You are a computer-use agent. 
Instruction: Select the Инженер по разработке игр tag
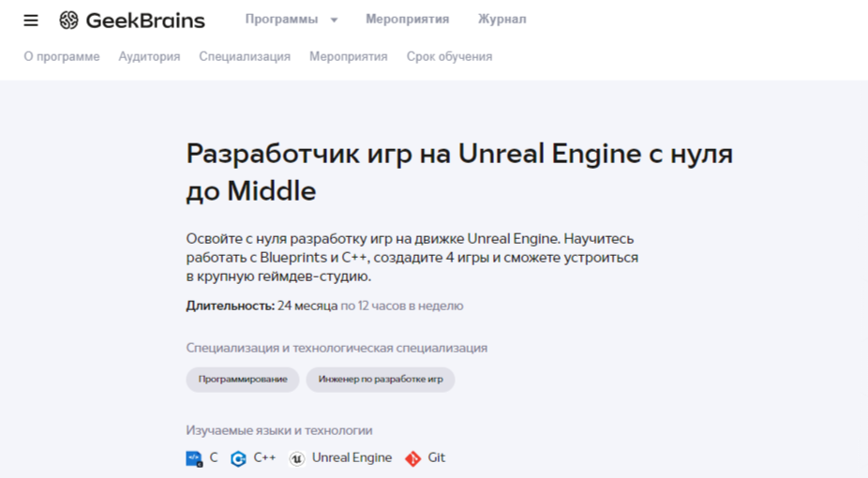pyautogui.click(x=381, y=380)
